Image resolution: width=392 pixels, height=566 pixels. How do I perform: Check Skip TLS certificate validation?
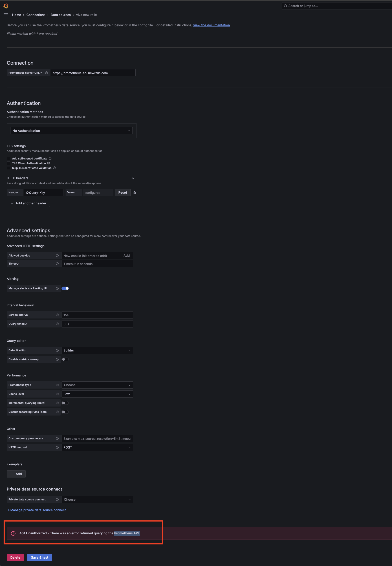[x=9, y=168]
